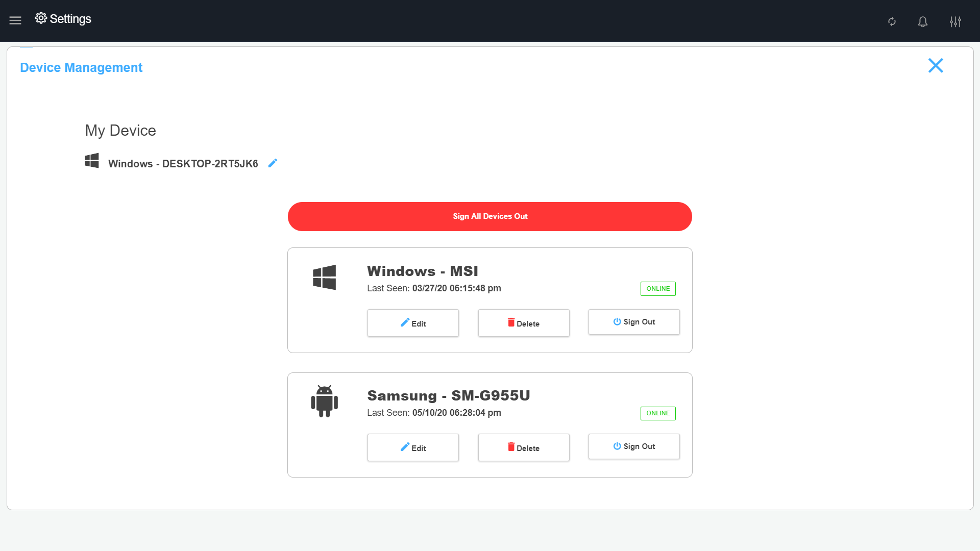The image size is (980, 551).
Task: Sign out the Windows - MSI device
Action: (633, 322)
